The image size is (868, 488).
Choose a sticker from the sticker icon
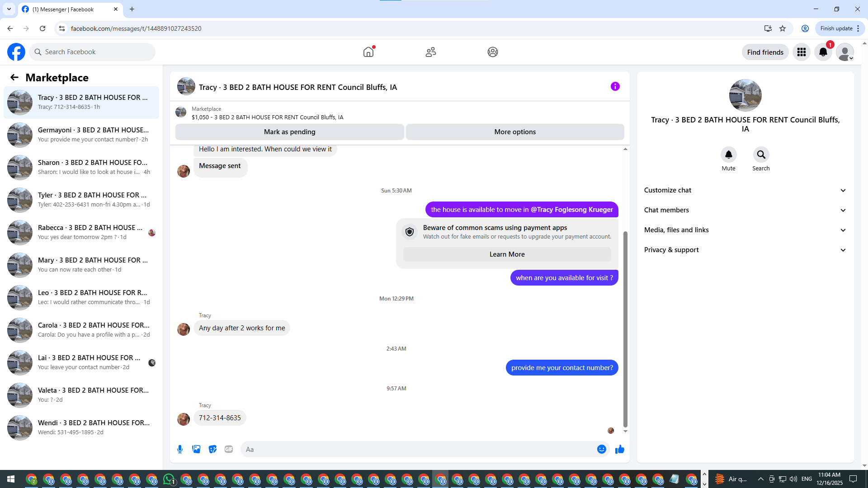(212, 449)
